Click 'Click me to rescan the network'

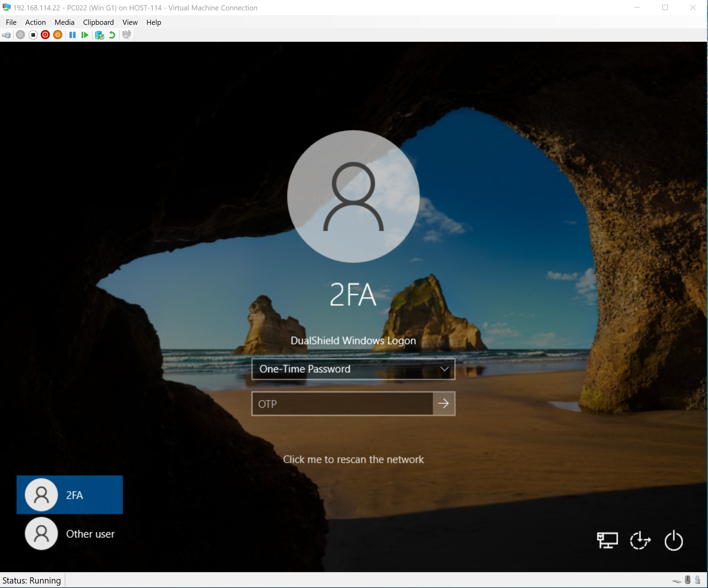[353, 460]
